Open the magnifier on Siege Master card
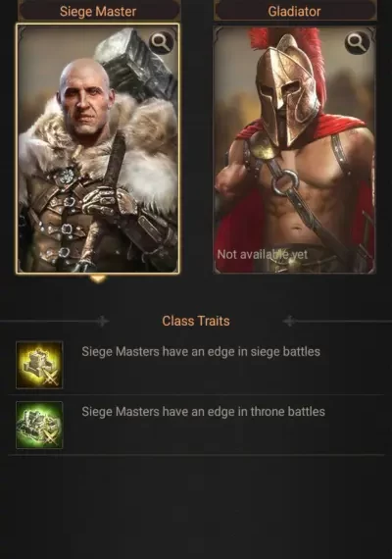This screenshot has height=559, width=392. [161, 43]
